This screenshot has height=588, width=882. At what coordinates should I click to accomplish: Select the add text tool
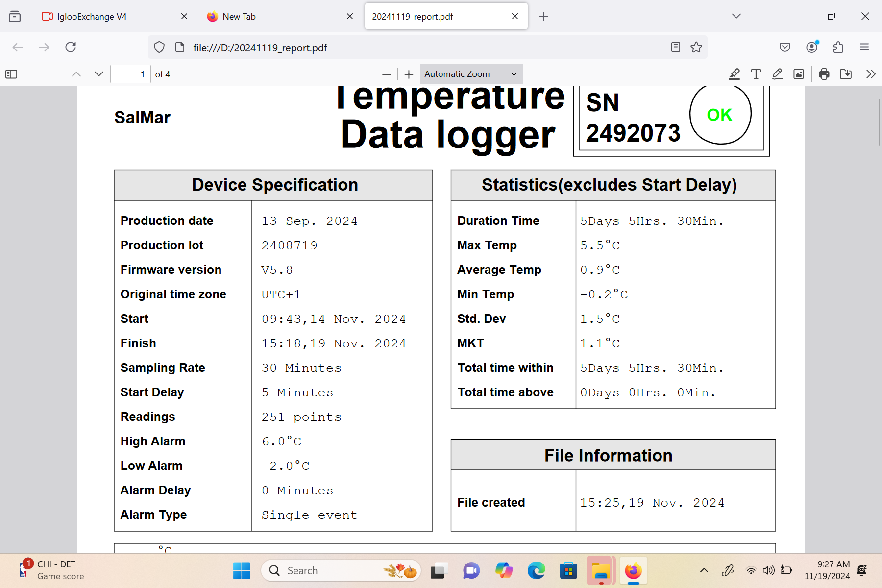[756, 74]
